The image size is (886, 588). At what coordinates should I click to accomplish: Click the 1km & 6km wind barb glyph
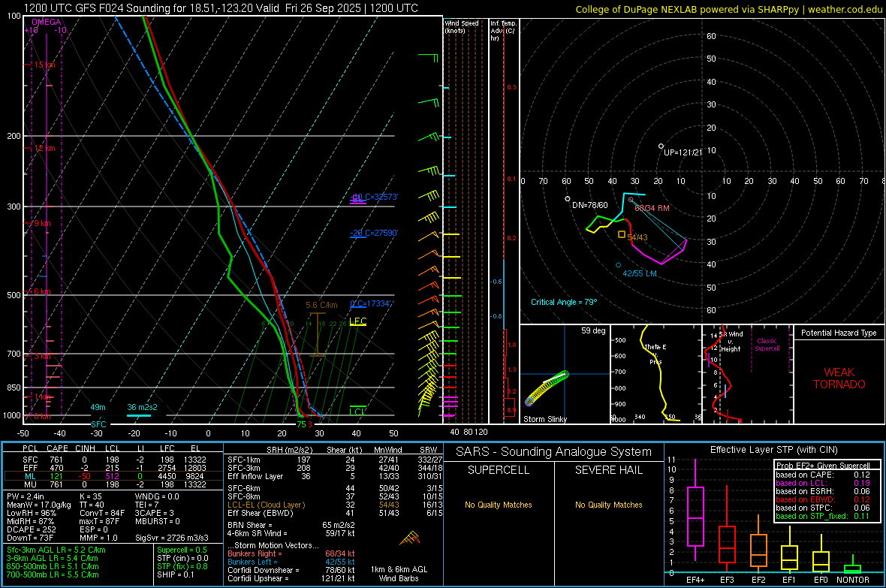click(x=410, y=538)
